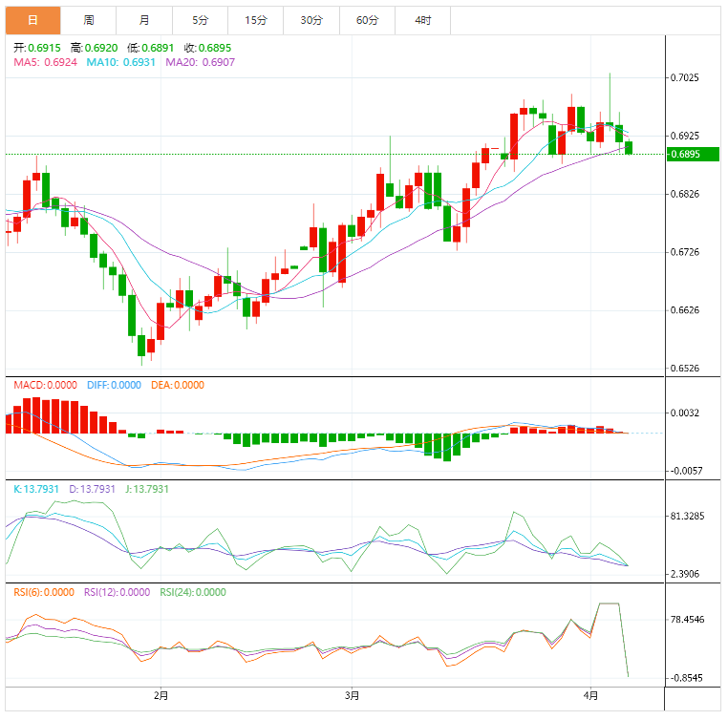Switch to the 4时 timeframe tab
728x720 pixels.
click(423, 20)
